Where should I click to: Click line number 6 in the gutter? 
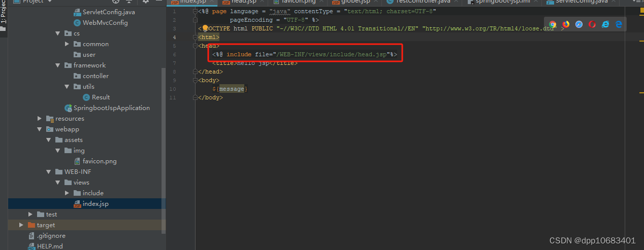tap(174, 54)
